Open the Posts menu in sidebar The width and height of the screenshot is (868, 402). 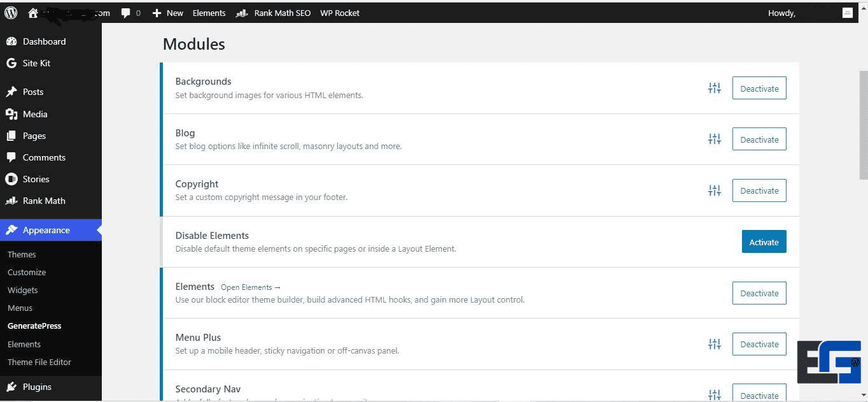click(x=33, y=92)
